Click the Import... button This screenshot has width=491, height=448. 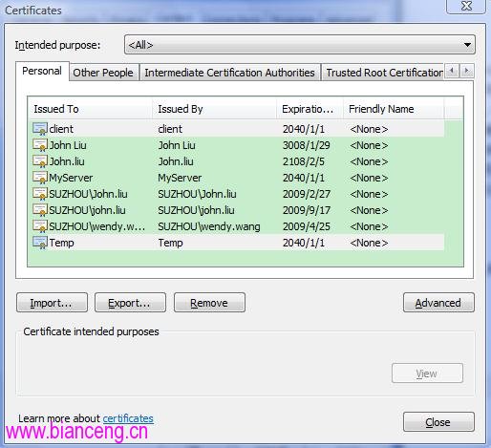pos(52,303)
